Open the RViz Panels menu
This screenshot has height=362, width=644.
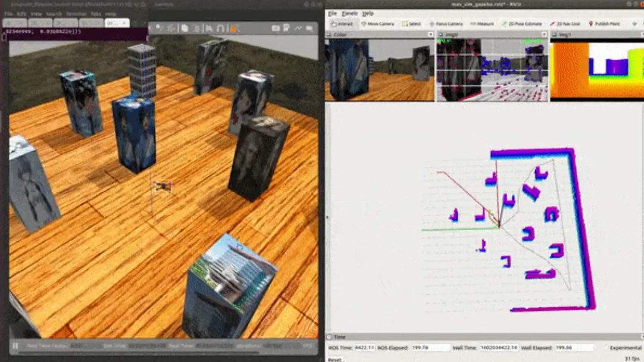coord(349,14)
